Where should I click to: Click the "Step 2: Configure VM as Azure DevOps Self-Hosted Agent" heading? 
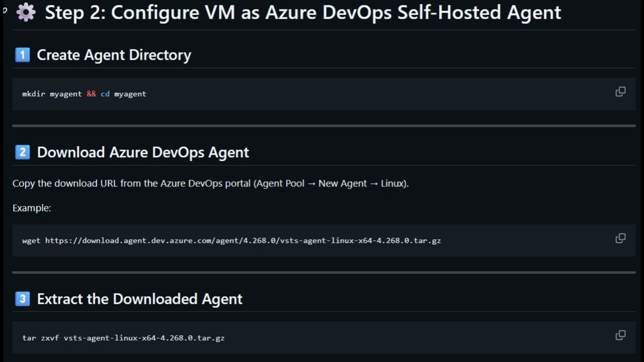[303, 13]
